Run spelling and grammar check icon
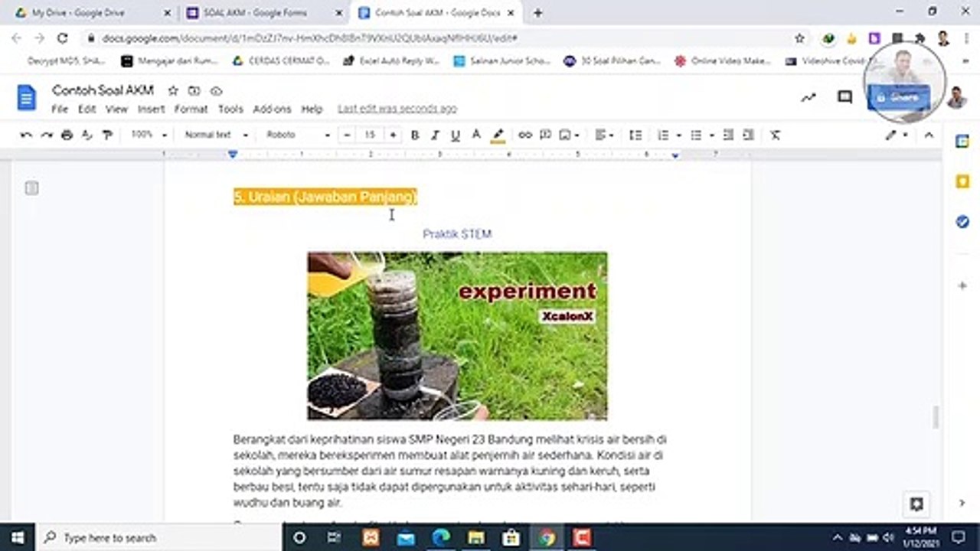Viewport: 980px width, 551px height. (x=87, y=135)
